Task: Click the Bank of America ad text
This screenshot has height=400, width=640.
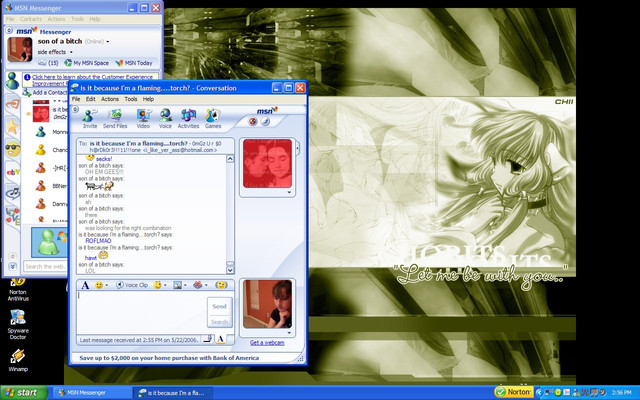Action: (169, 358)
